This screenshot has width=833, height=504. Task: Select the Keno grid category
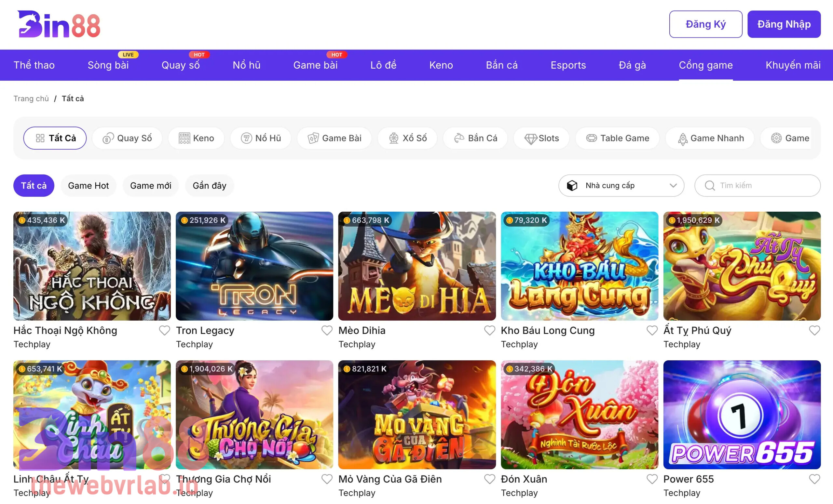(196, 138)
